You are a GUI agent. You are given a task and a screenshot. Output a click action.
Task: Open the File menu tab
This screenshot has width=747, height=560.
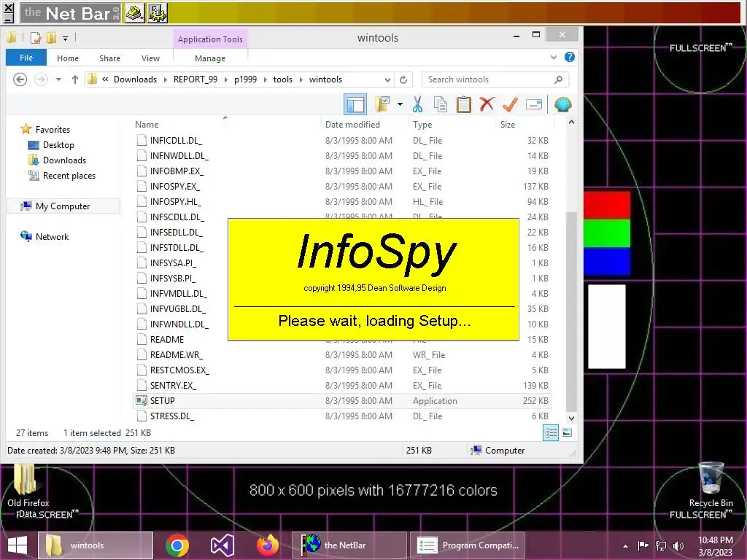pyautogui.click(x=26, y=58)
